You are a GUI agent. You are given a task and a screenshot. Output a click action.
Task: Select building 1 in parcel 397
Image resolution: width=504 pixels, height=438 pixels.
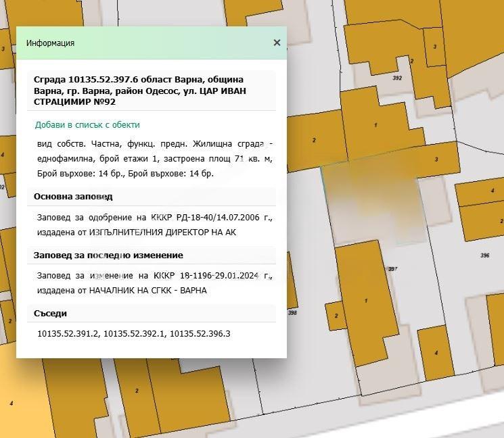point(366,301)
